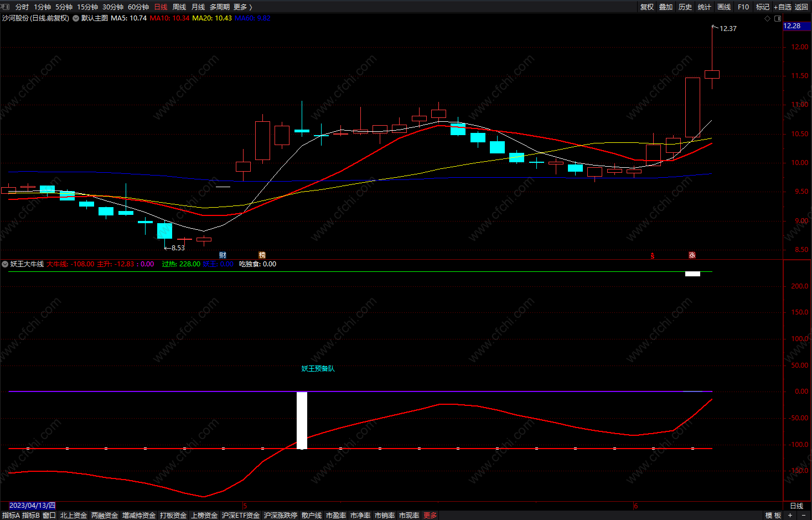Click the 妖王预备队 signal text
Image resolution: width=812 pixels, height=520 pixels.
318,369
